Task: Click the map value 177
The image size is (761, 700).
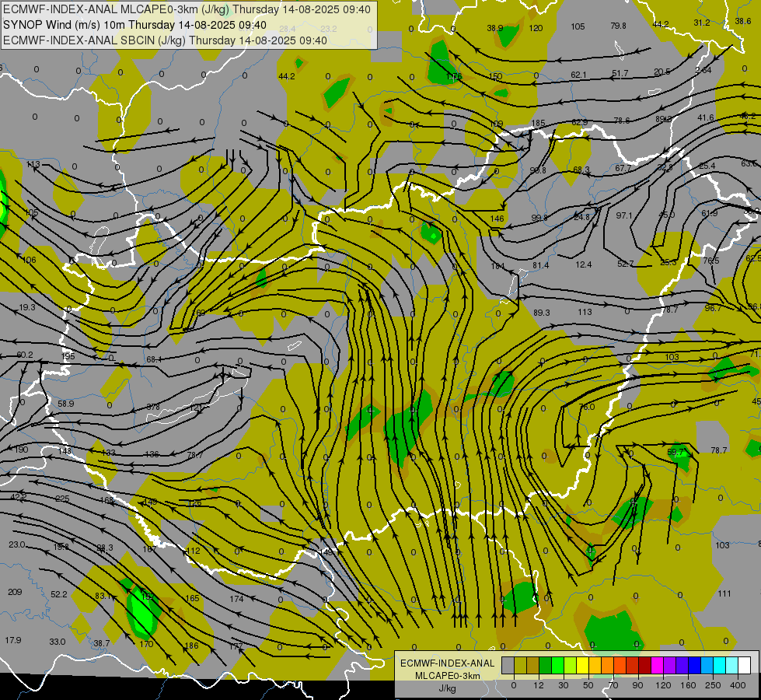Action: [236, 646]
